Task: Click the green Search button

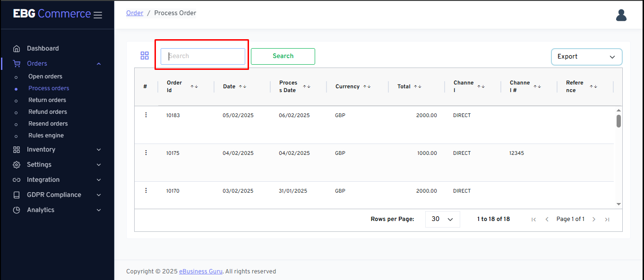Action: (x=283, y=56)
